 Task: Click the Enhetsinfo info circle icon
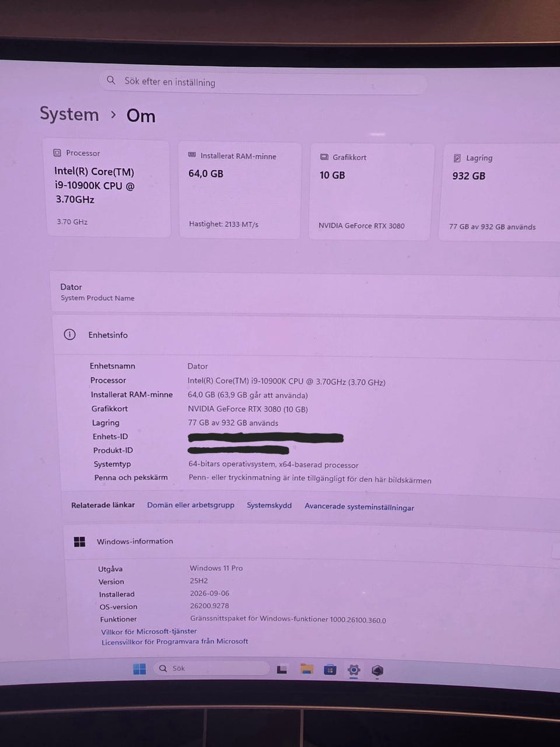69,334
